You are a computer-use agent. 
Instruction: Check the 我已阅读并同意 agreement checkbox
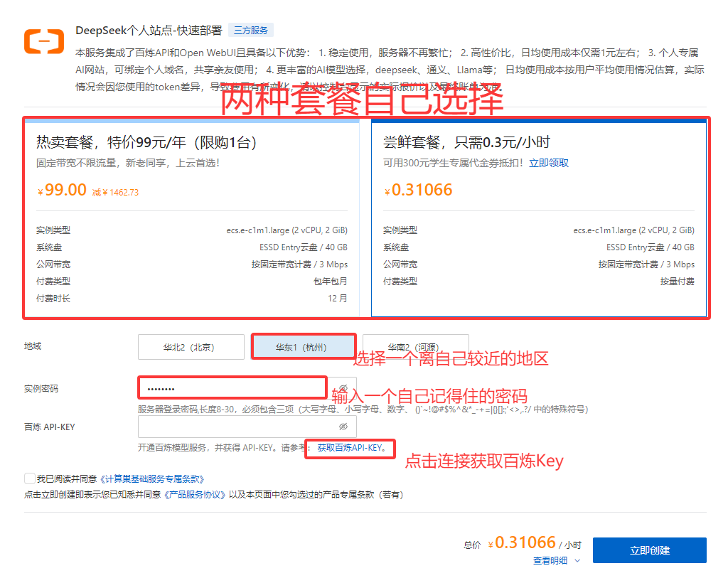[x=29, y=478]
